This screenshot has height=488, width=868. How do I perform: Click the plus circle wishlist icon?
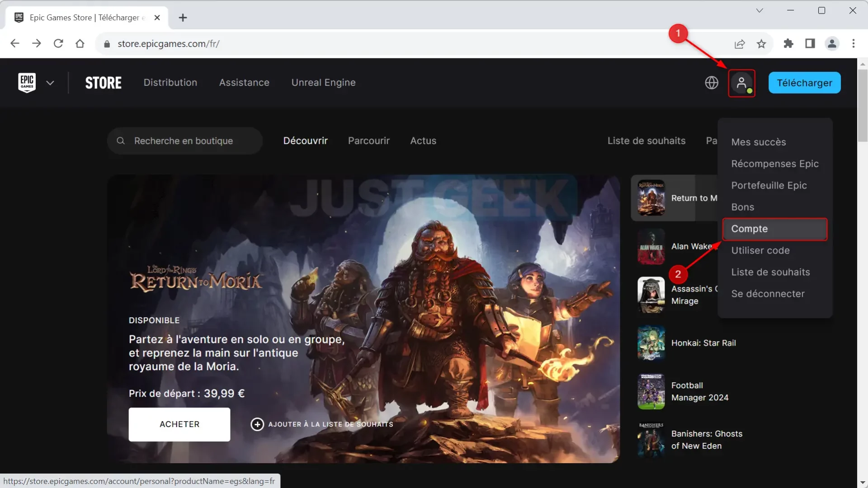257,424
